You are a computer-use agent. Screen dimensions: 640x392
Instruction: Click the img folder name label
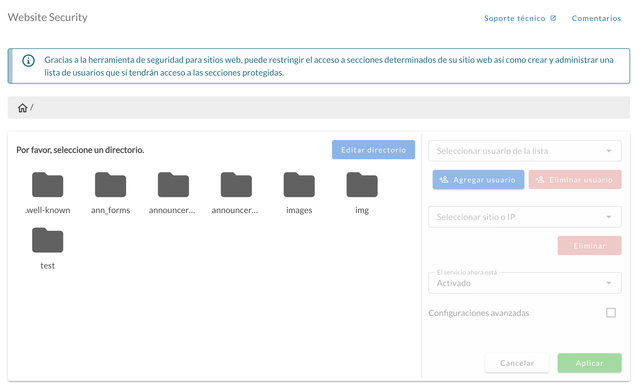pyautogui.click(x=362, y=210)
